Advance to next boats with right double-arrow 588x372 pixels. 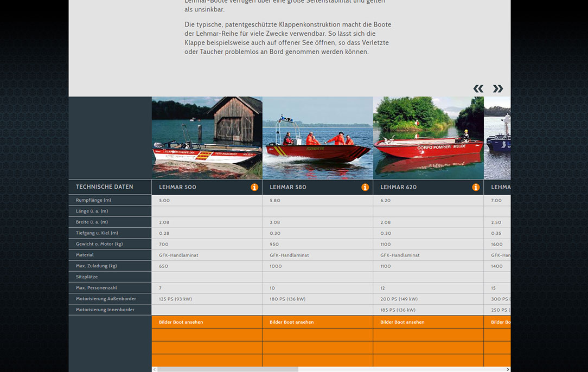coord(497,88)
